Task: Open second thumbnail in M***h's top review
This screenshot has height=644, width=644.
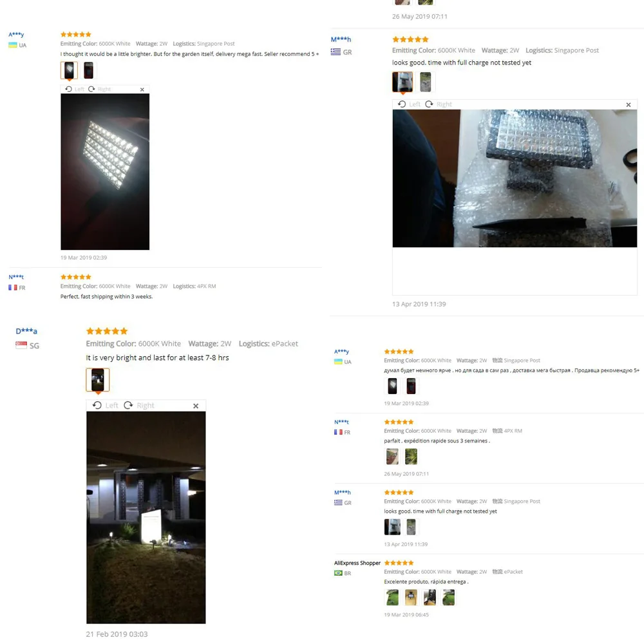Action: tap(426, 82)
